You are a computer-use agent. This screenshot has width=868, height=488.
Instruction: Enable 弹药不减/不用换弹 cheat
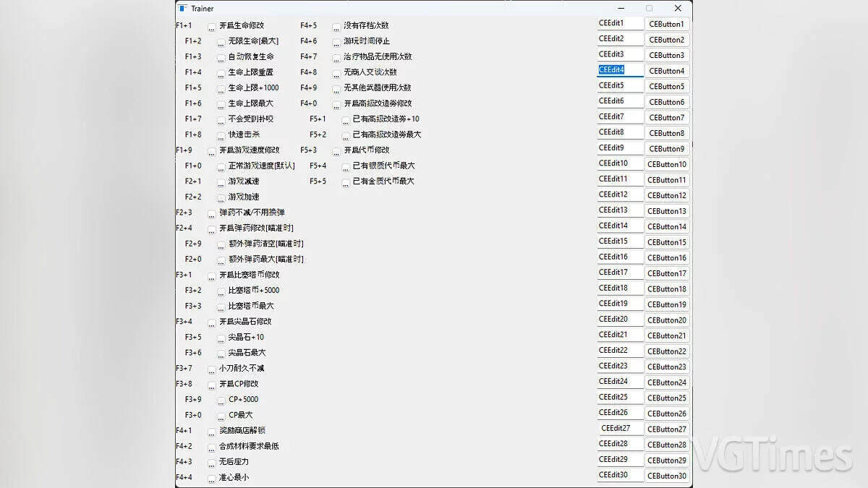coord(212,214)
